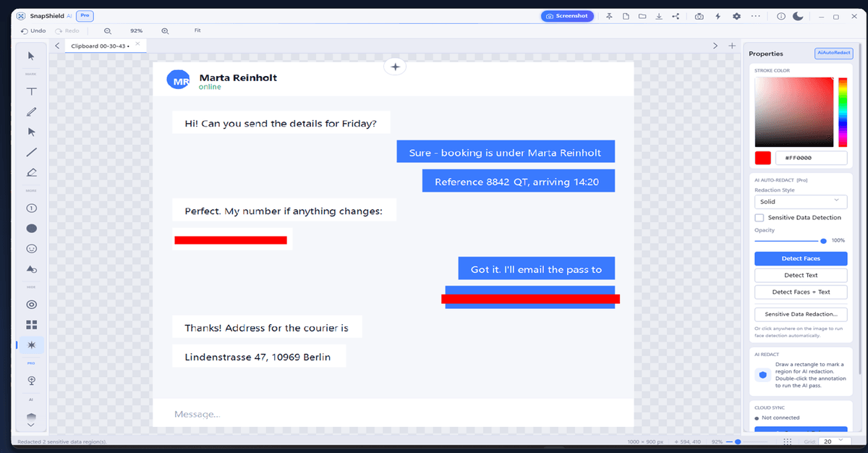Screen dimensions: 868x453
Task: Open the Grid size 20 dropdown
Action: click(835, 441)
